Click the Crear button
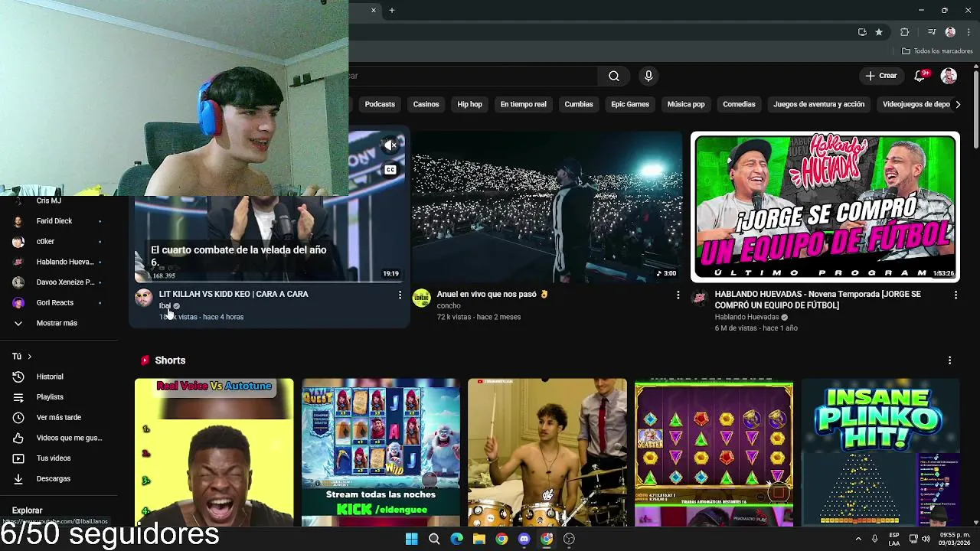The height and width of the screenshot is (551, 980). click(881, 76)
